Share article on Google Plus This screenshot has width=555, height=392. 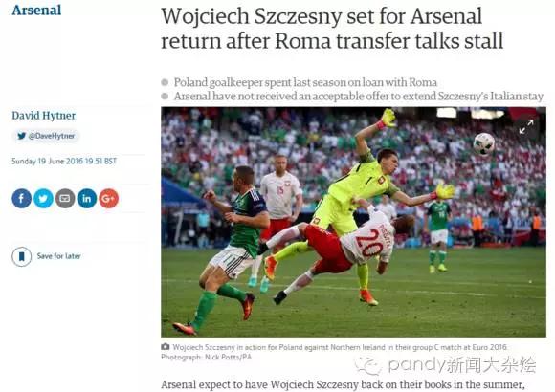click(109, 199)
